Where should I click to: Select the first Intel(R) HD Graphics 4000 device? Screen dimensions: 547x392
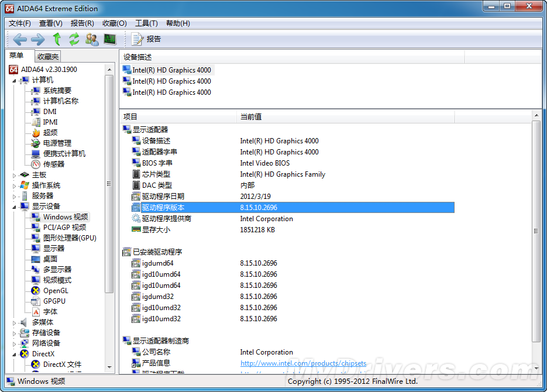[171, 70]
